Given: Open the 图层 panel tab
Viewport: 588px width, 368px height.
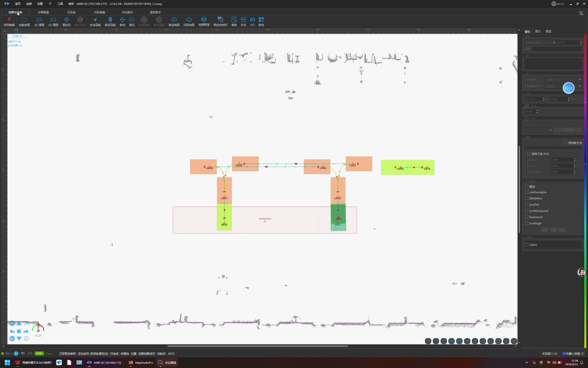Looking at the screenshot, I should [548, 31].
